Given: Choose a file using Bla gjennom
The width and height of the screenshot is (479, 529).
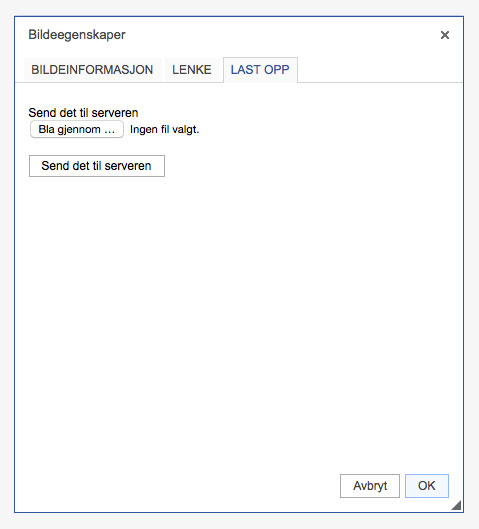Looking at the screenshot, I should coord(77,129).
